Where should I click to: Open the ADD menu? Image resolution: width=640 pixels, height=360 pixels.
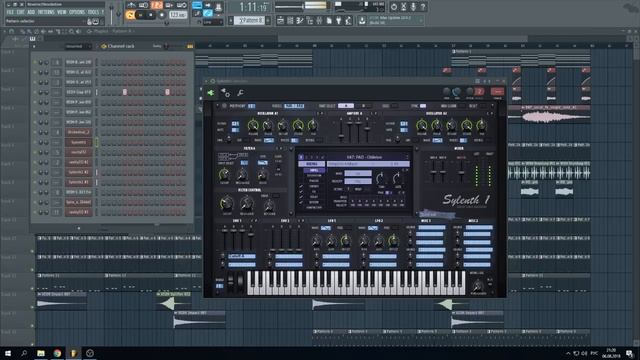point(31,13)
